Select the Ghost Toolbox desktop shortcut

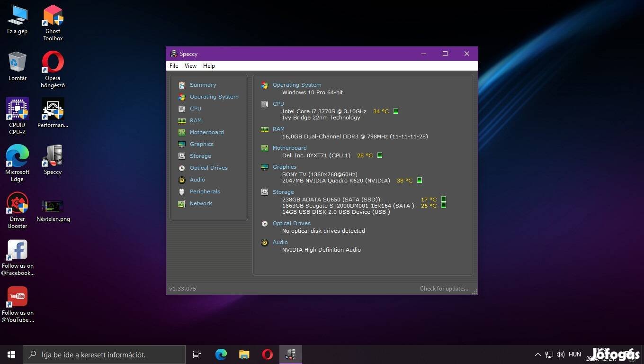[x=53, y=23]
